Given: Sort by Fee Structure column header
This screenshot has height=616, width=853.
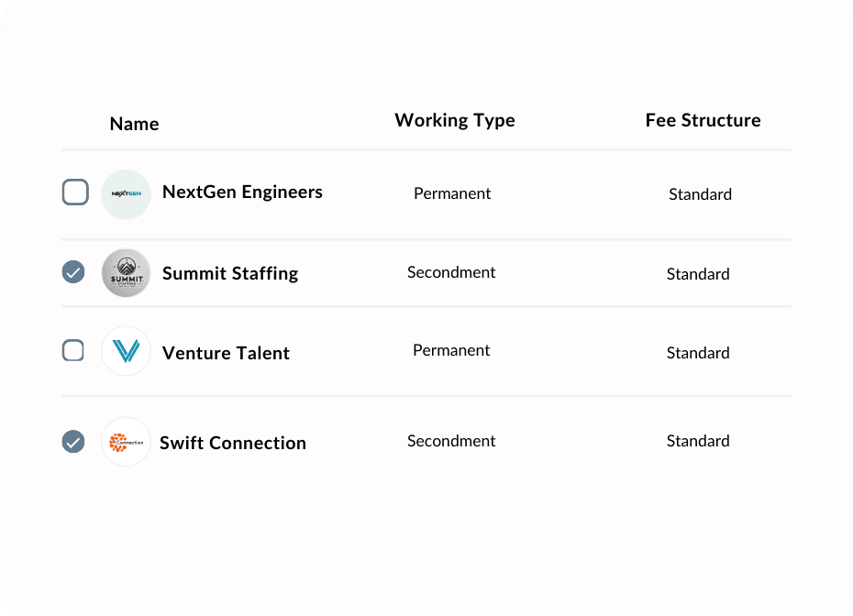Looking at the screenshot, I should click(x=703, y=120).
